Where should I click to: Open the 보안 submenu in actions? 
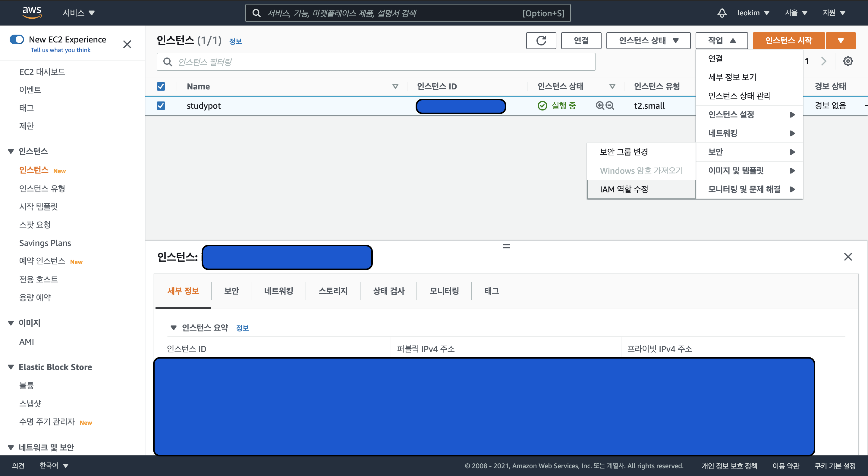[749, 152]
